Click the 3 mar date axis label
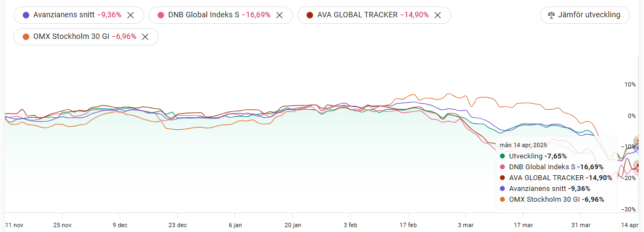The height and width of the screenshot is (232, 644). pyautogui.click(x=465, y=224)
